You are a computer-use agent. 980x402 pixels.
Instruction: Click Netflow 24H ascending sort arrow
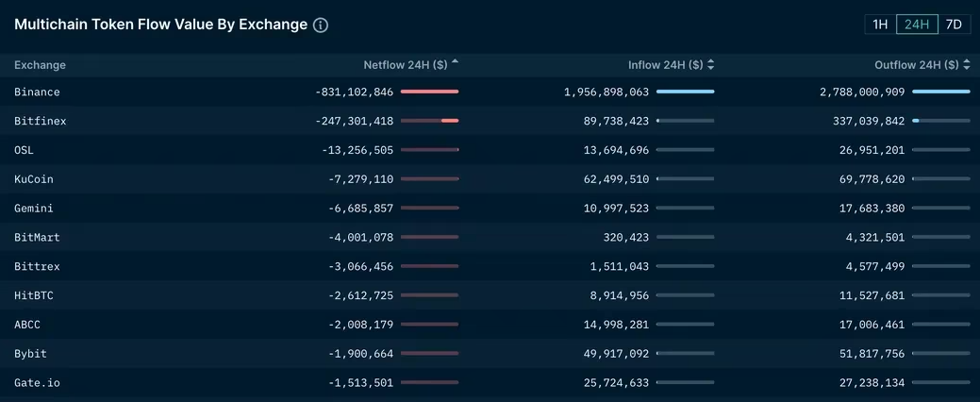pos(456,62)
